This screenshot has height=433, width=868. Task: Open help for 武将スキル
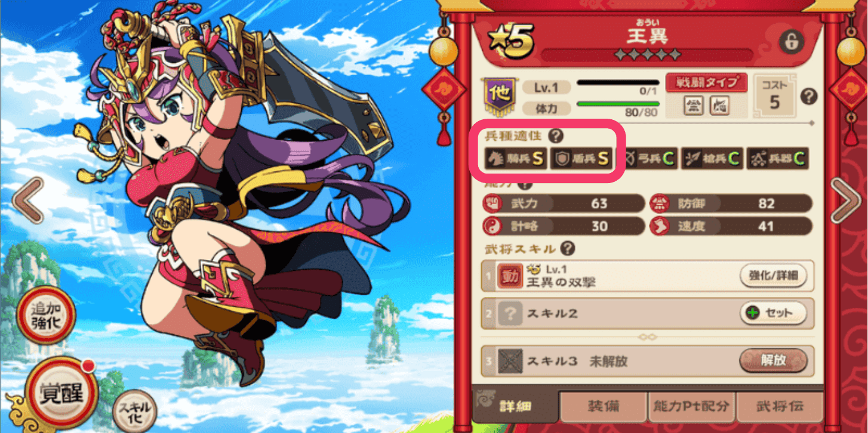pos(568,248)
